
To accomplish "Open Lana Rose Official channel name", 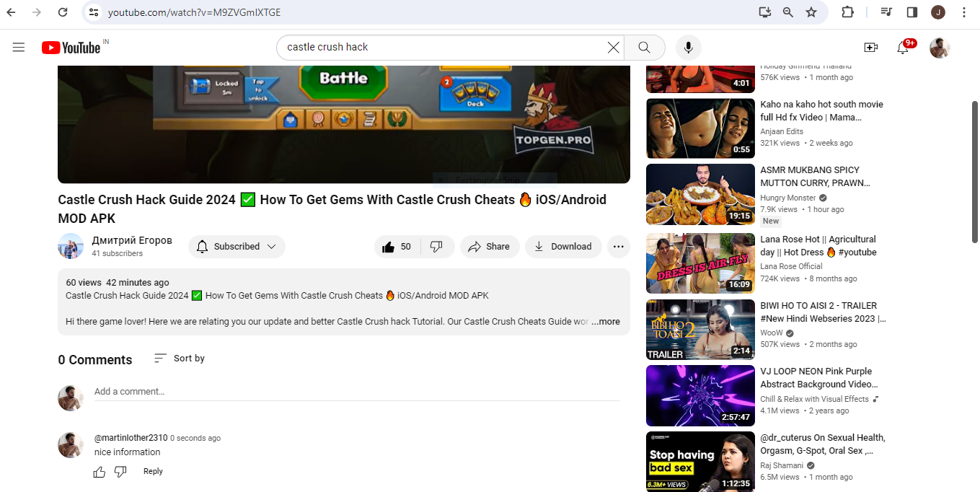I will coord(791,266).
